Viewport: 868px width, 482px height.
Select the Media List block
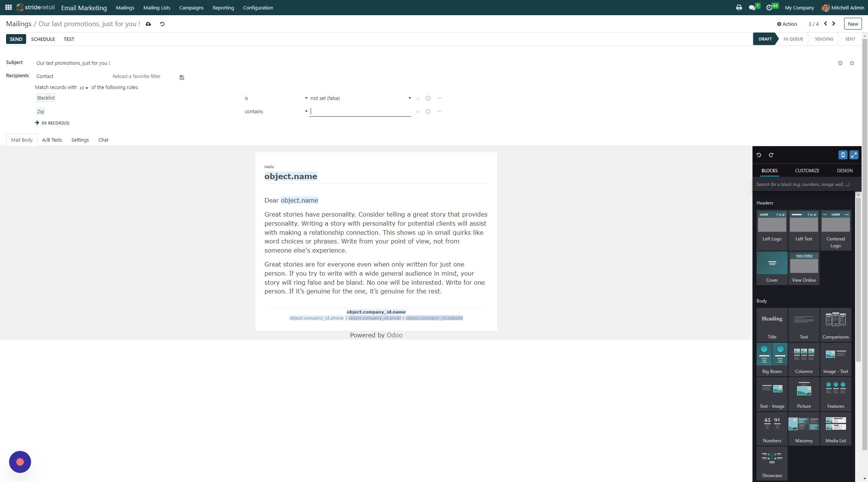[x=835, y=428]
